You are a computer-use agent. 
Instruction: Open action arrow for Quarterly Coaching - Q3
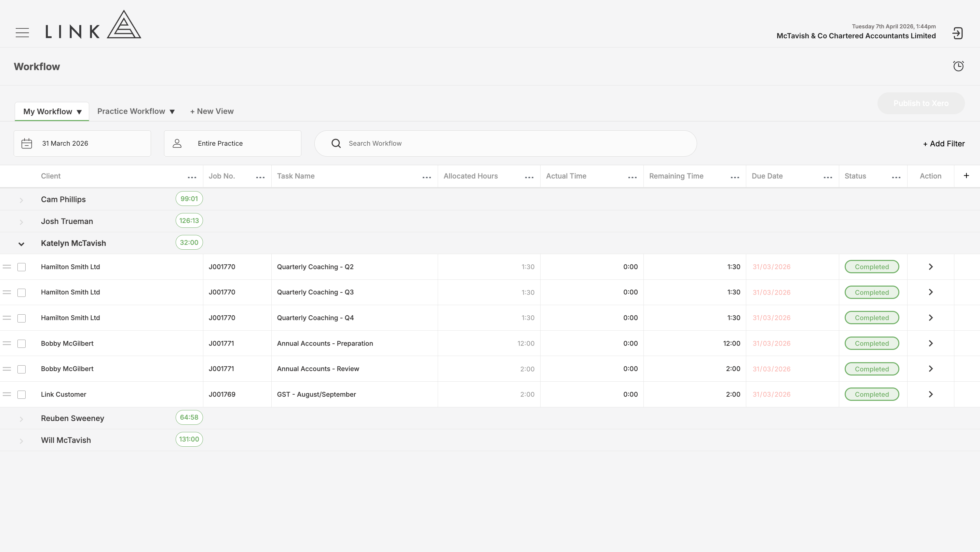930,292
